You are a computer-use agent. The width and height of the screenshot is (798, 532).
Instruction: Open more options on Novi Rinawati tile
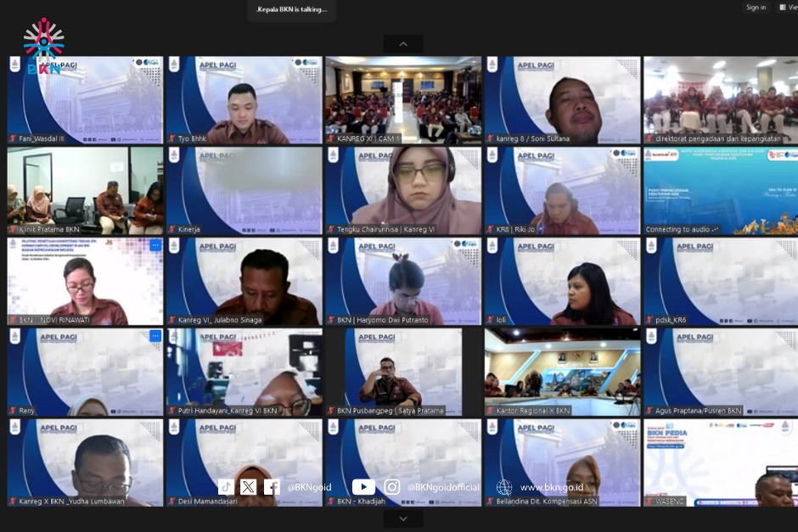(x=155, y=245)
